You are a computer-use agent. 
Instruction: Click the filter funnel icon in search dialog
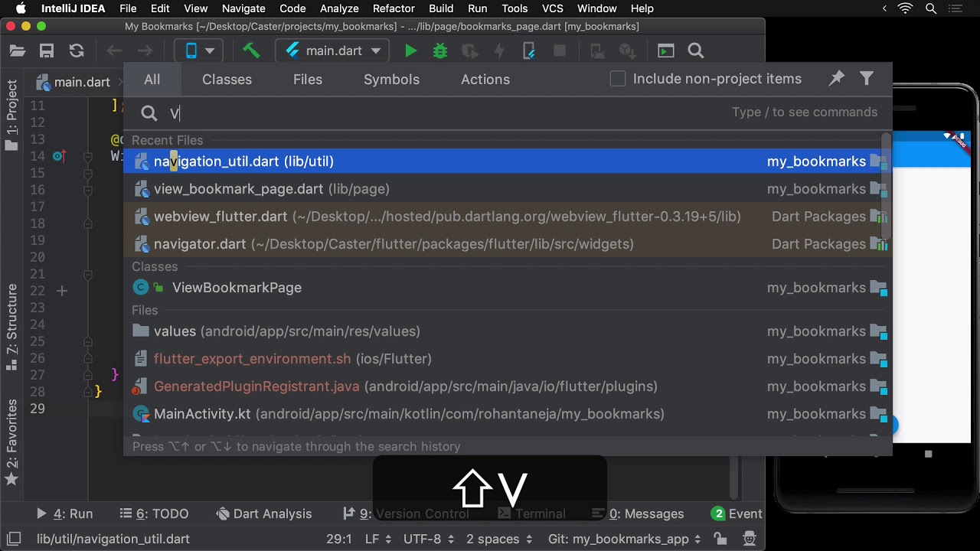pos(867,78)
